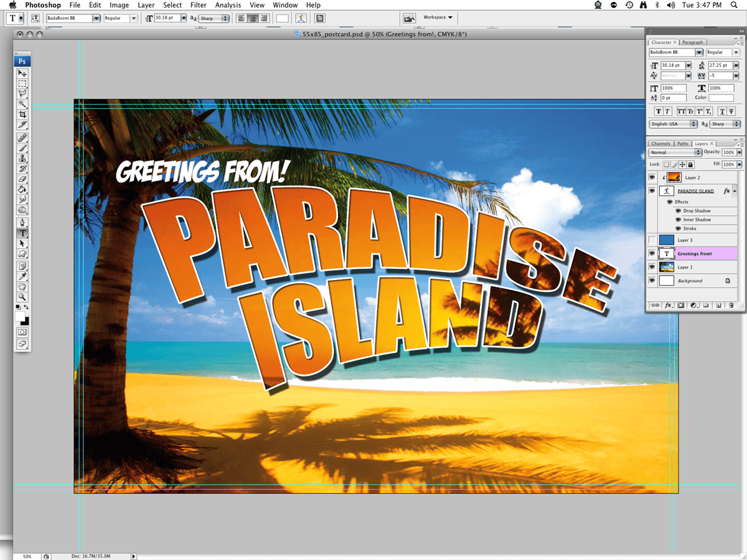Pick the Magic Wand tool

point(22,104)
